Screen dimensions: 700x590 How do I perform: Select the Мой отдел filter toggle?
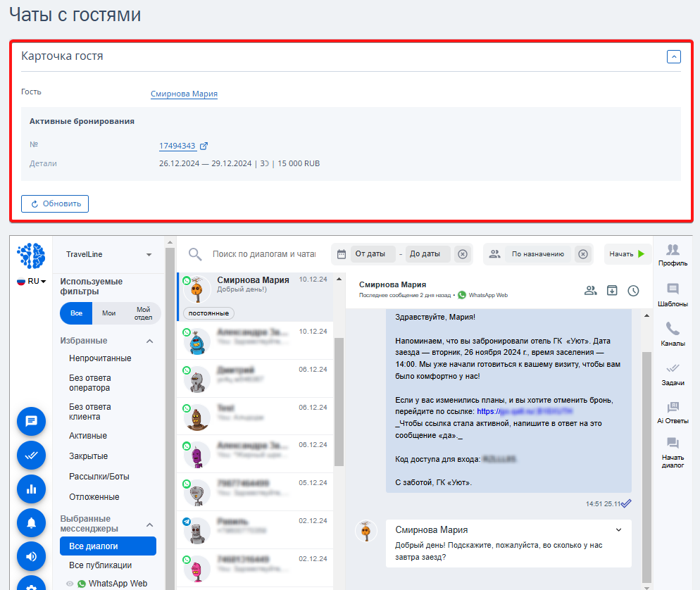click(x=143, y=313)
